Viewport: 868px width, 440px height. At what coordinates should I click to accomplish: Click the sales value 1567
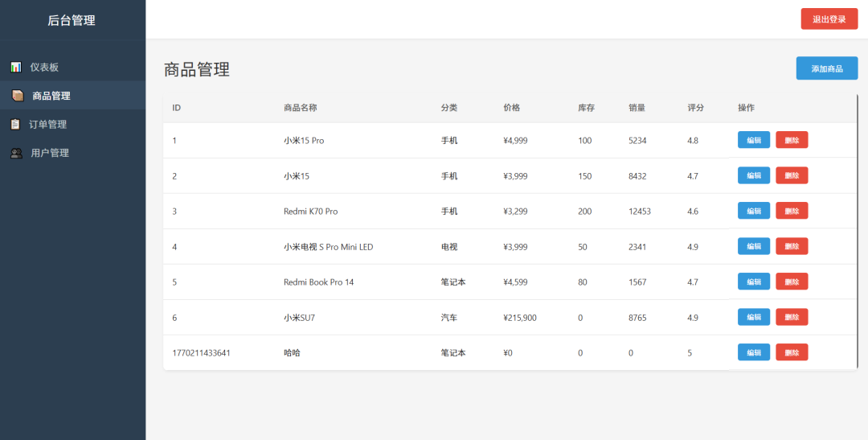pos(637,282)
